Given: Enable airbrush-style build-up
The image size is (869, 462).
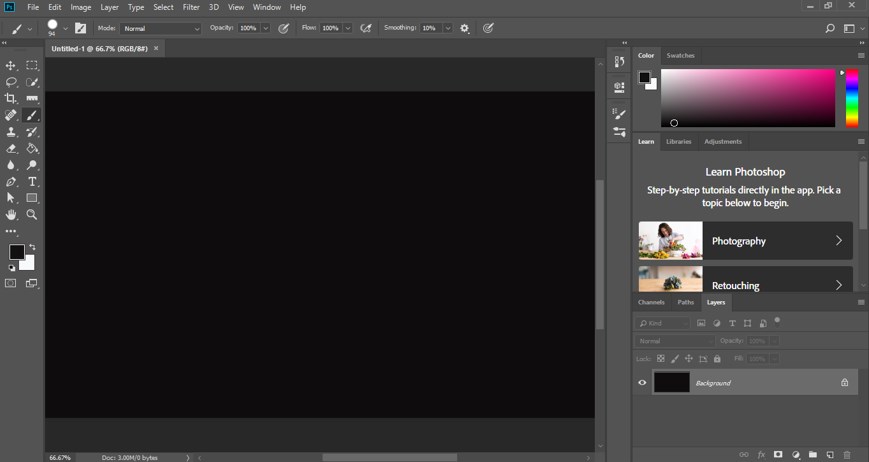Looking at the screenshot, I should [366, 28].
